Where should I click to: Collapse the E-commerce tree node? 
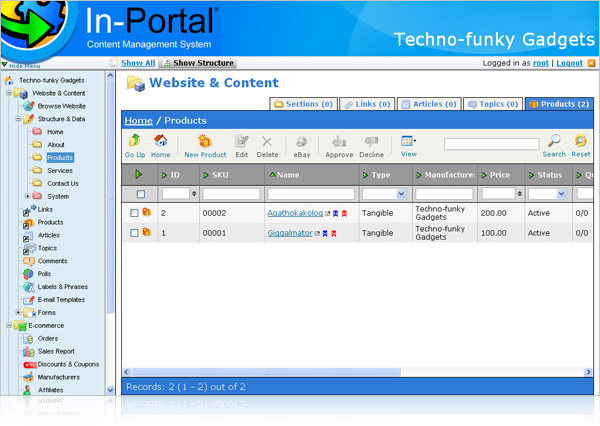point(9,325)
